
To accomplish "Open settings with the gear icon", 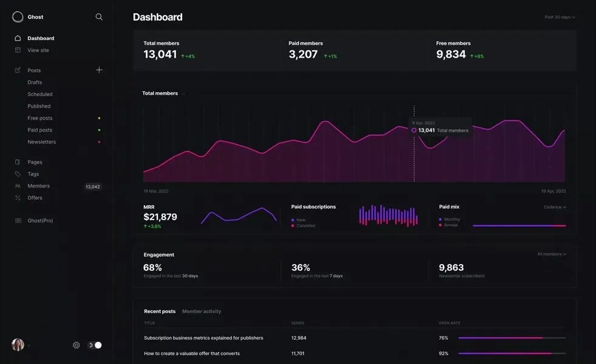I will [76, 344].
